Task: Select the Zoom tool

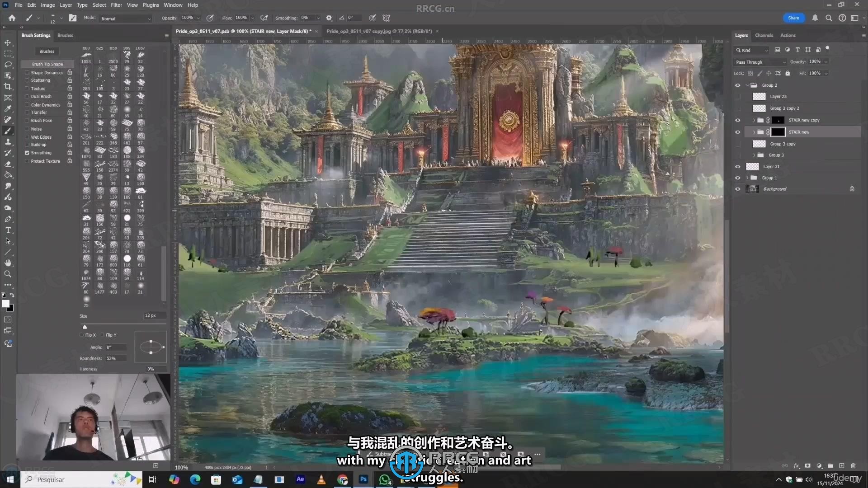Action: pos(8,274)
